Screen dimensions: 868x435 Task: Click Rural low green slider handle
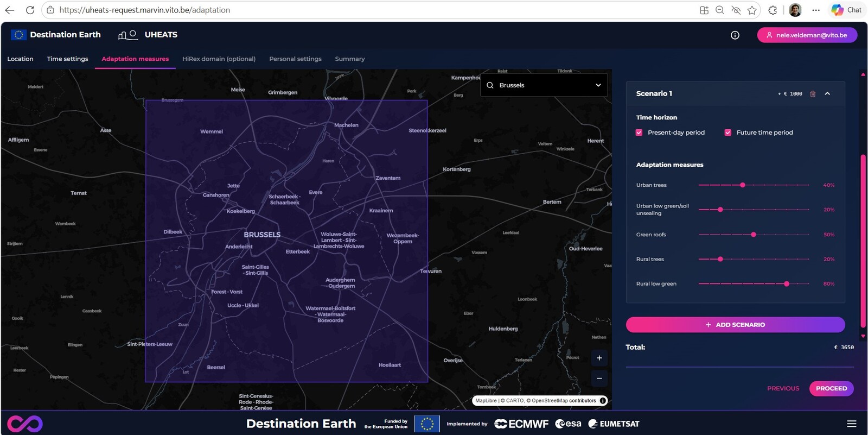pos(787,283)
